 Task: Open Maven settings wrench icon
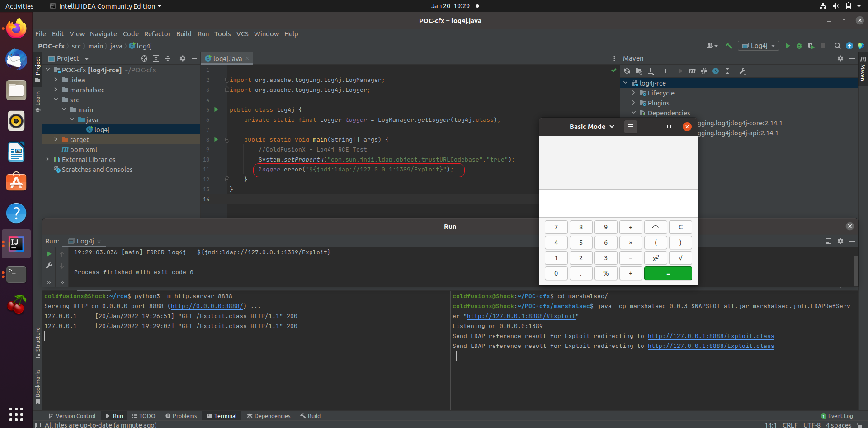click(742, 71)
